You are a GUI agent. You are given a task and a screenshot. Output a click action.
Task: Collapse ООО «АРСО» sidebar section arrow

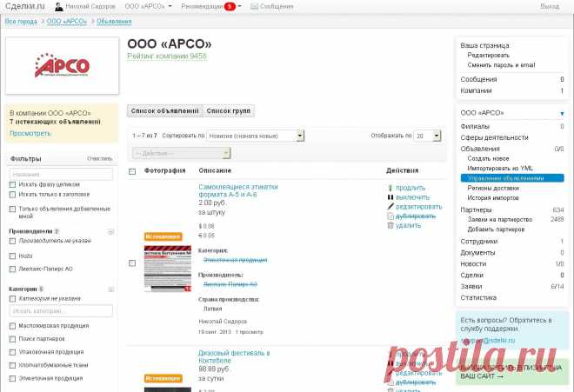point(562,114)
